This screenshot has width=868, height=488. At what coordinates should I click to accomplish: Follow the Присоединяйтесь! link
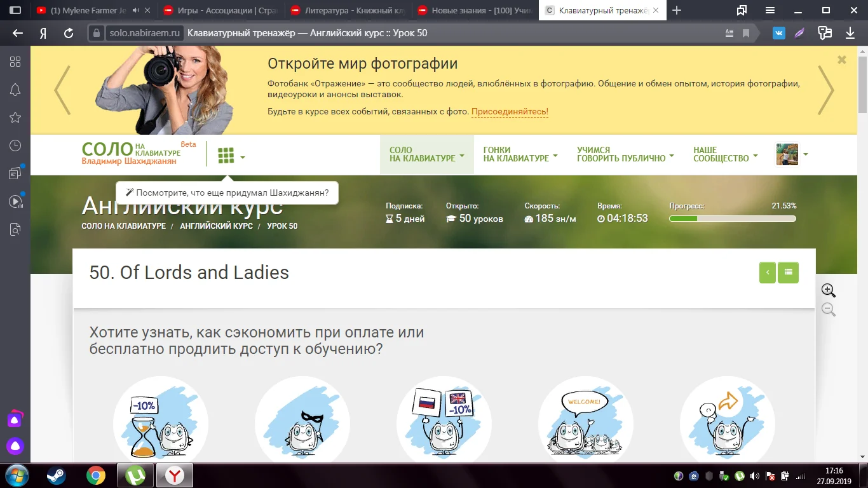pyautogui.click(x=510, y=112)
